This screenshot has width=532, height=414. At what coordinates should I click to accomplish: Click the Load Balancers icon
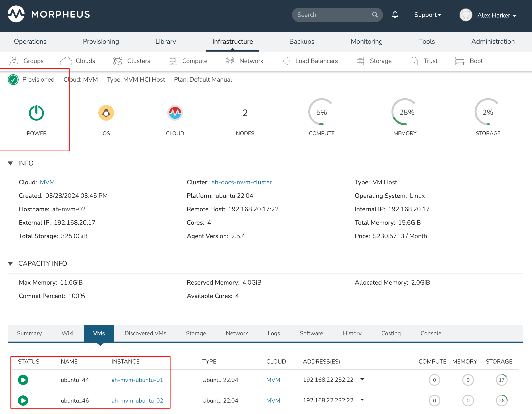(x=285, y=61)
